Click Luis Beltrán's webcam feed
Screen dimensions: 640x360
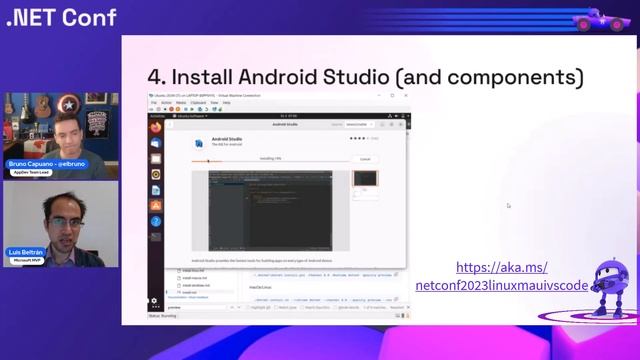[61, 224]
